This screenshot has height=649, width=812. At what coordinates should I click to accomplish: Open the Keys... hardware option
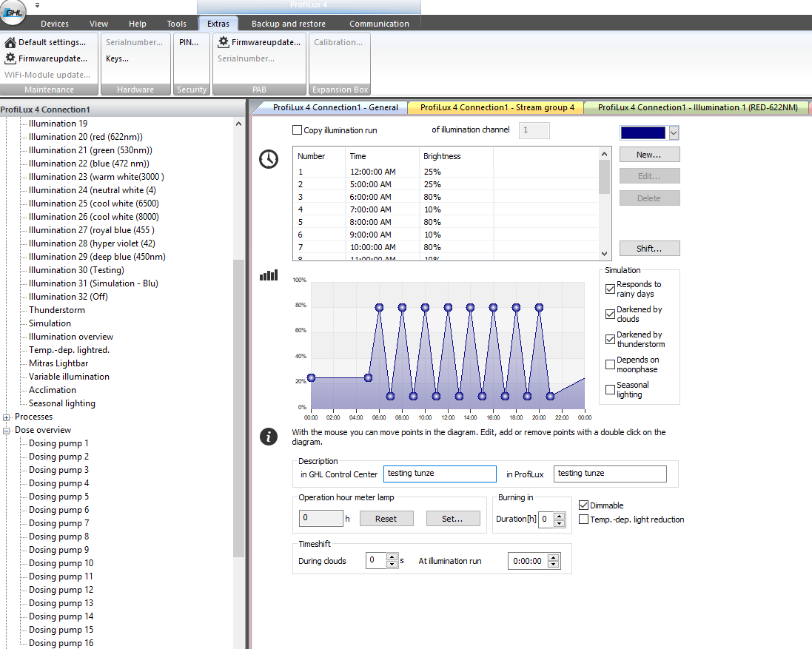[118, 58]
